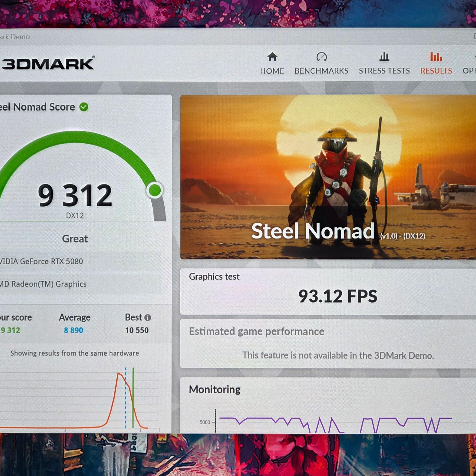Click the Great rating text
476x476 pixels.
point(75,239)
